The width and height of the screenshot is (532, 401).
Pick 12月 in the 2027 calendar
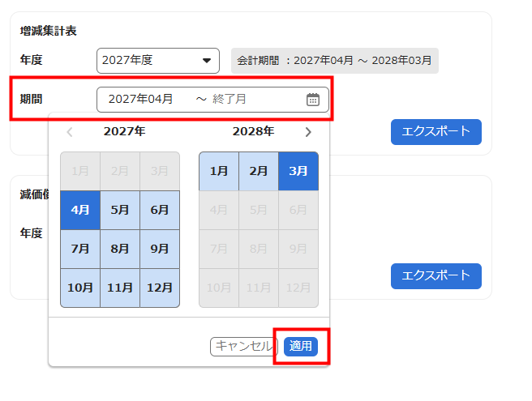(x=160, y=288)
